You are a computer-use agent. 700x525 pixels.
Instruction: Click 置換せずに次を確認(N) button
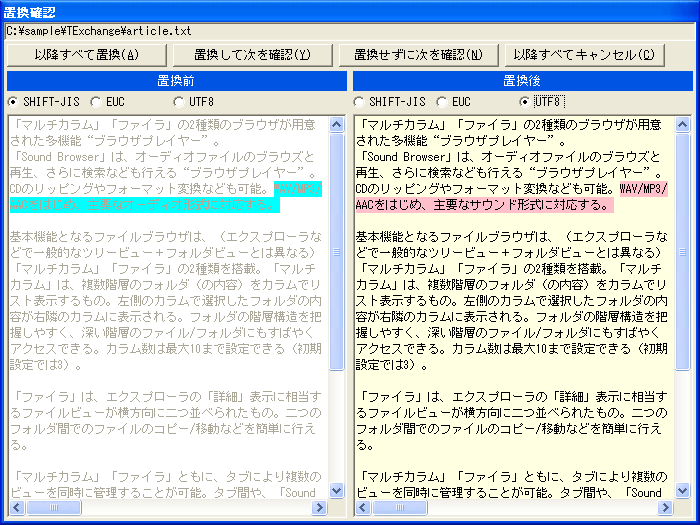pos(419,55)
